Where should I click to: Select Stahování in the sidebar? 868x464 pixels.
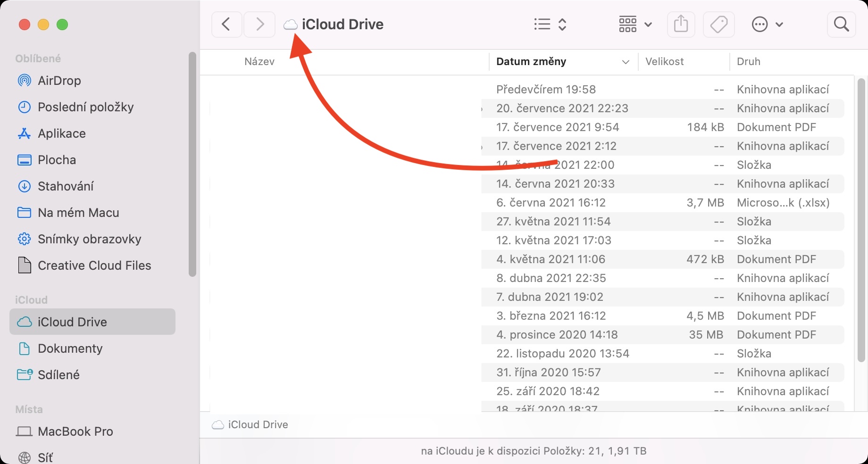(x=66, y=186)
